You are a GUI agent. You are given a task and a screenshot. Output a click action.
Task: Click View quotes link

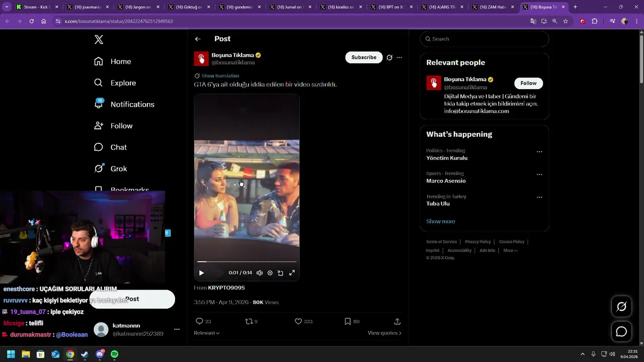384,333
